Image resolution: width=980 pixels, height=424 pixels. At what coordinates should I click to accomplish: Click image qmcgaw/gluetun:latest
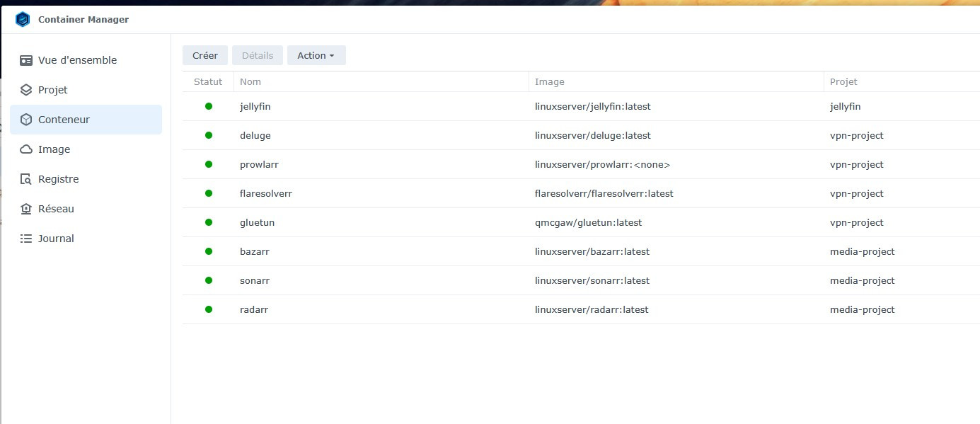click(589, 222)
